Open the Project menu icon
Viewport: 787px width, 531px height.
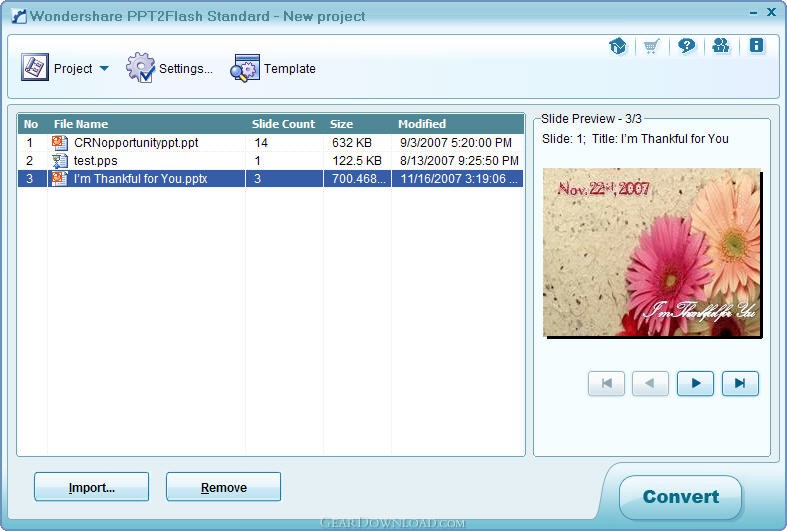(x=35, y=67)
